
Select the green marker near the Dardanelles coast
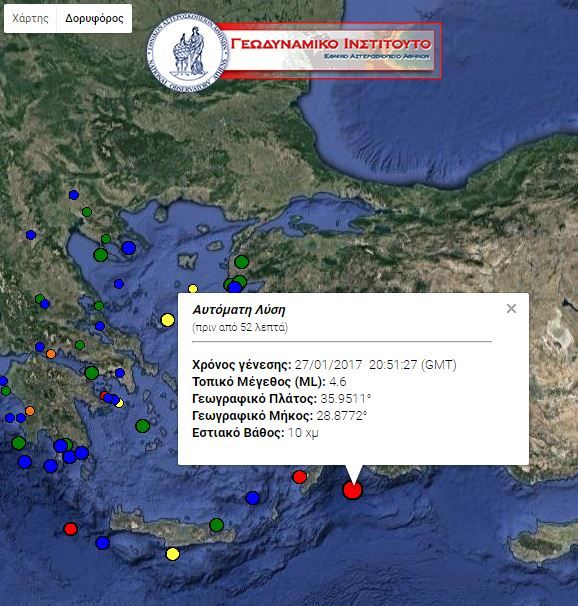pyautogui.click(x=241, y=262)
